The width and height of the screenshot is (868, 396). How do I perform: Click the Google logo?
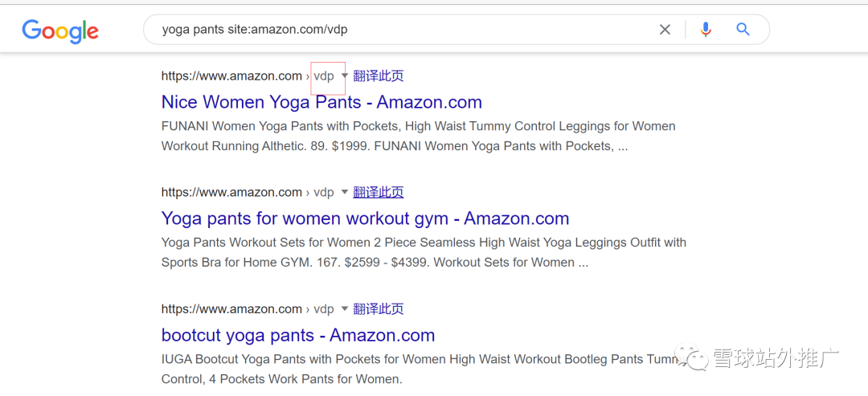(60, 31)
